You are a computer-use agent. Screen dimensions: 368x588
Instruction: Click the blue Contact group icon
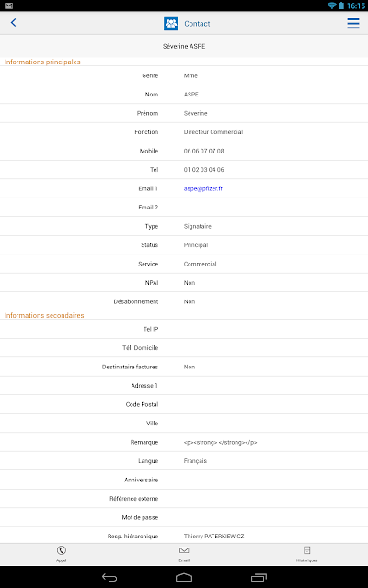(x=171, y=23)
